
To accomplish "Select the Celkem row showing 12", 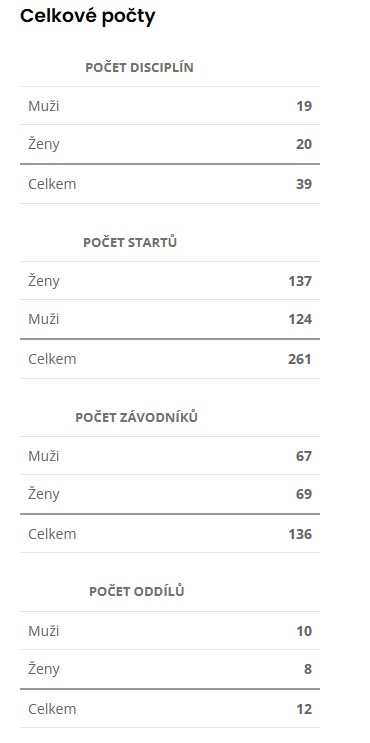I will pyautogui.click(x=170, y=709).
